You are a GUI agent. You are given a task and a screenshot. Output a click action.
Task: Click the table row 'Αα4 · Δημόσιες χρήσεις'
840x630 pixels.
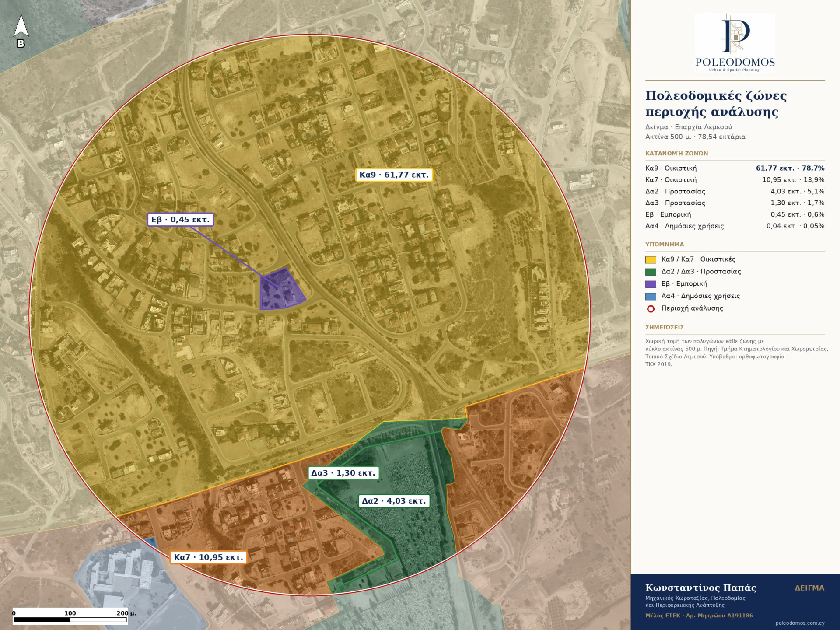click(x=735, y=226)
